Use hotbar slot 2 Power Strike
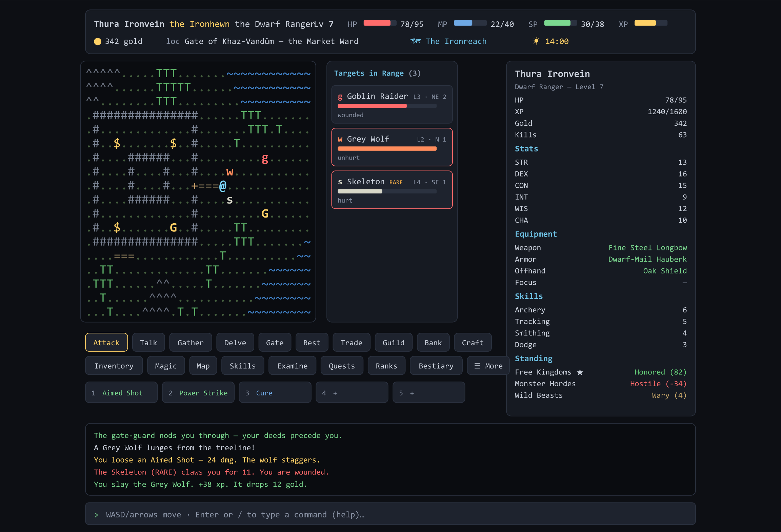 click(198, 392)
